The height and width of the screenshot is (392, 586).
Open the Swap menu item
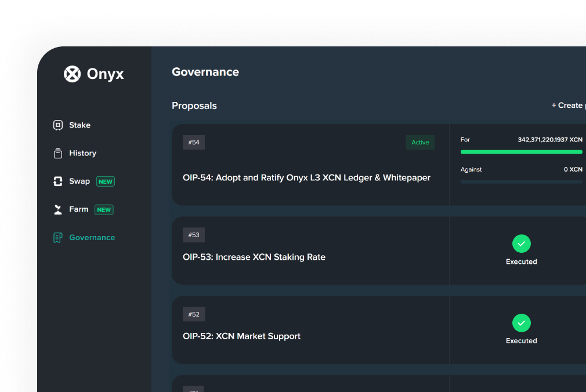(x=79, y=182)
